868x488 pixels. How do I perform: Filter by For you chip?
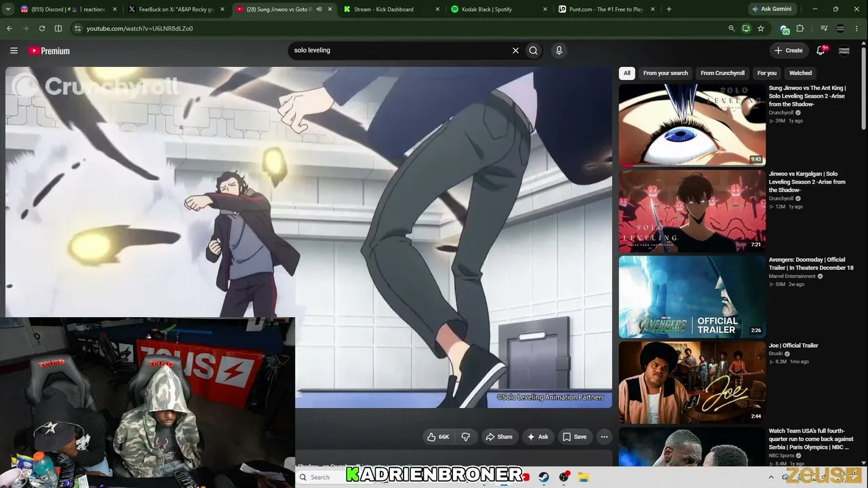767,73
